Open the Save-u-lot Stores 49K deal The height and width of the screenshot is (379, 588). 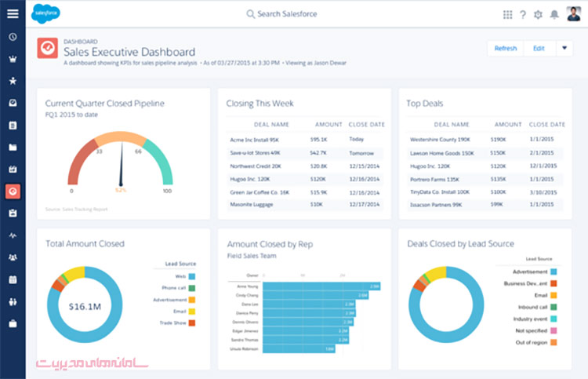click(x=255, y=153)
